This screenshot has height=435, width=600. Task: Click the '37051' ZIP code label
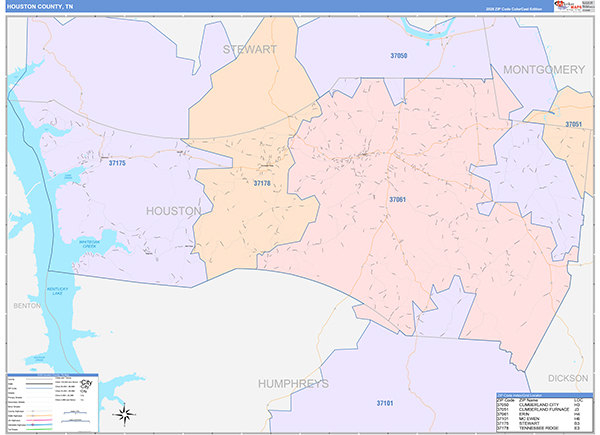click(x=574, y=124)
